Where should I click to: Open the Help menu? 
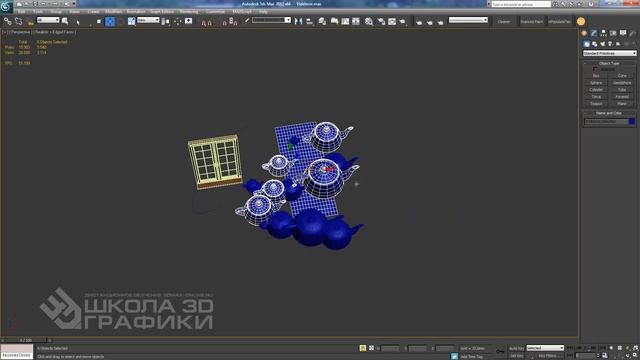click(x=263, y=11)
